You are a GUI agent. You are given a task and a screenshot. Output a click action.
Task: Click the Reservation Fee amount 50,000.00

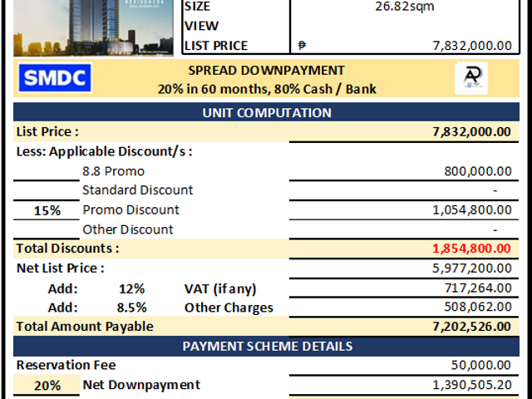pyautogui.click(x=480, y=365)
